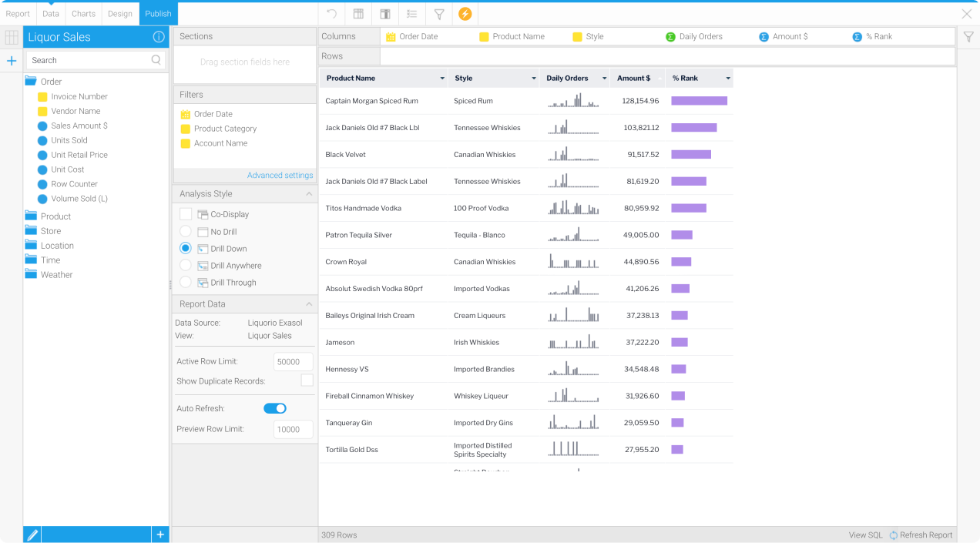This screenshot has width=980, height=543.
Task: Open the Publish tab
Action: click(158, 13)
